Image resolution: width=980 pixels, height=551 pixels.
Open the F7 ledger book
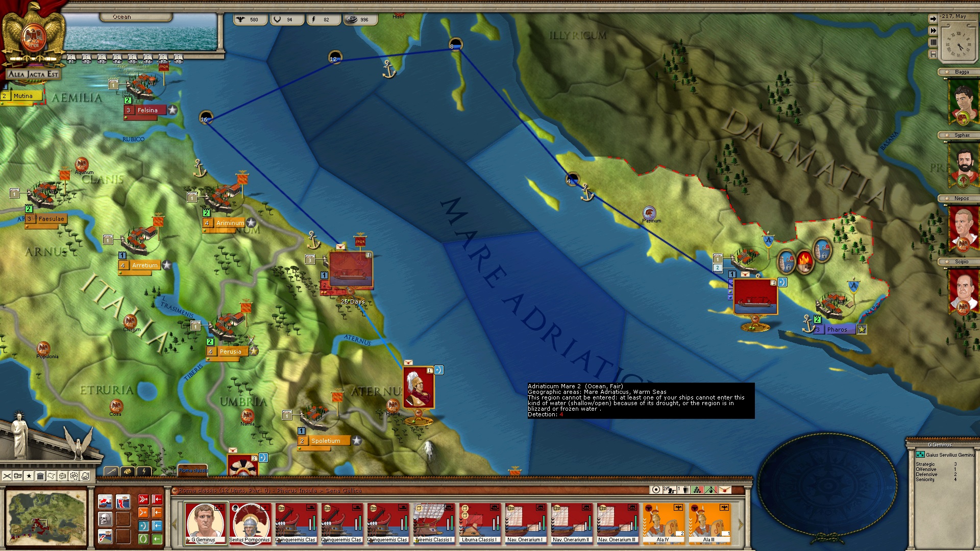point(163,59)
